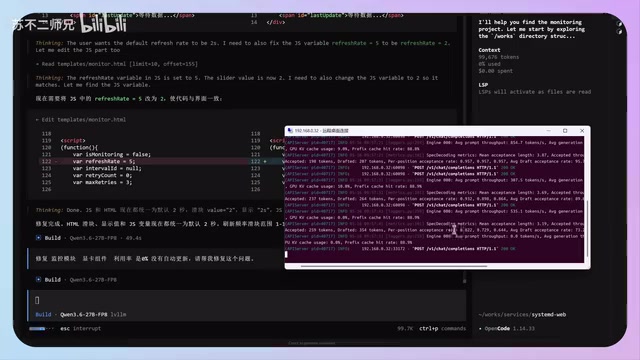Click the esc interrupt hint

pos(80,328)
